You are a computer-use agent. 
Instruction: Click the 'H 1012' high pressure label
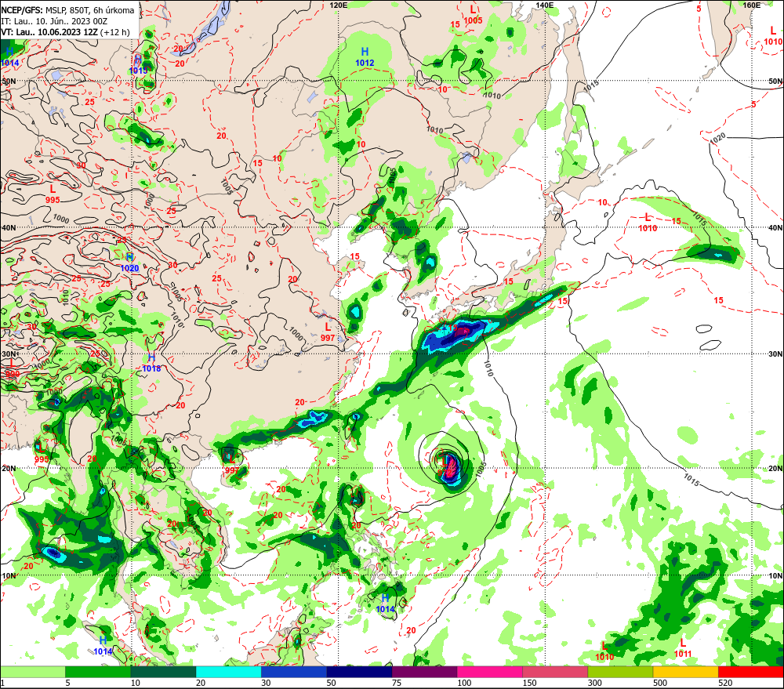point(365,56)
